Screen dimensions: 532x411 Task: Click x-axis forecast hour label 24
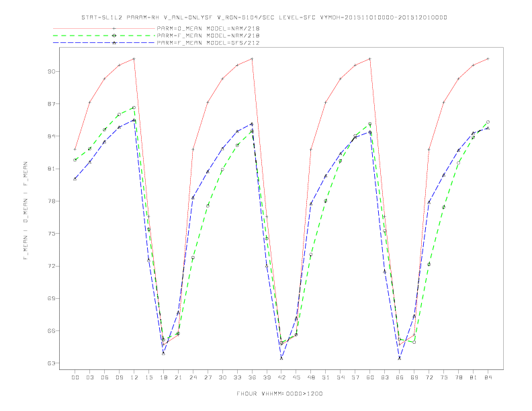(193, 377)
